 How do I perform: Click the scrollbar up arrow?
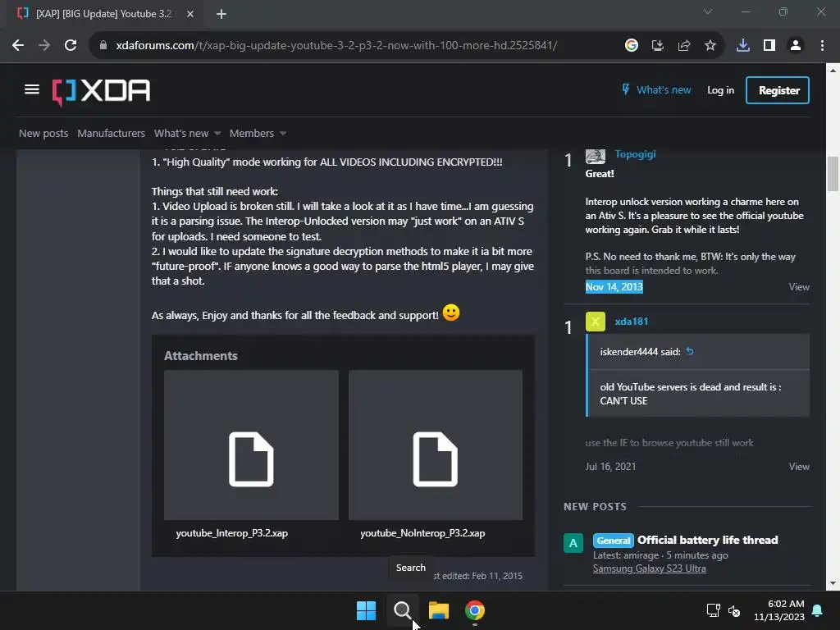tap(833, 71)
